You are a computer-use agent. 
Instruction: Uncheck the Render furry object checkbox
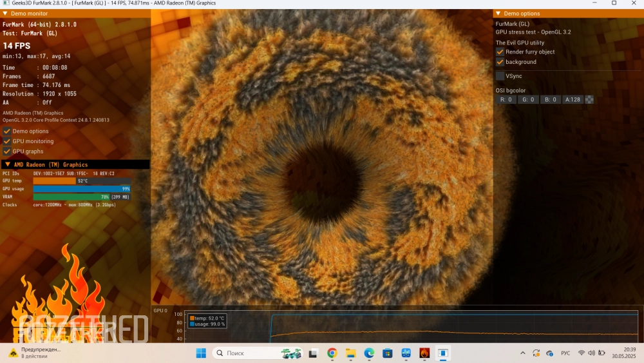point(500,52)
